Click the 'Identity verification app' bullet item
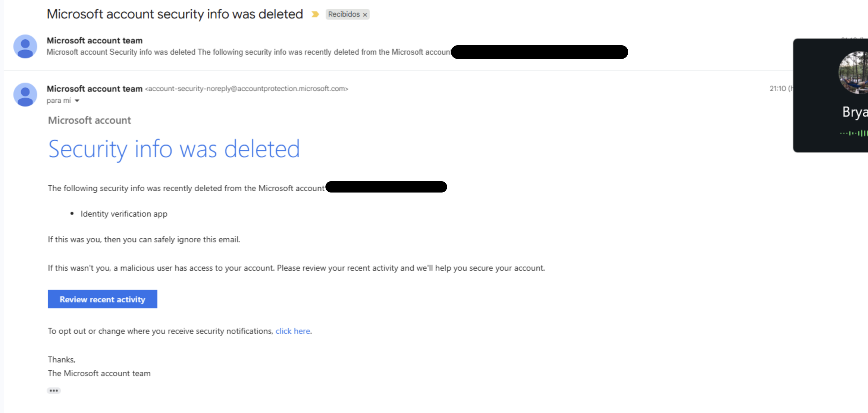The height and width of the screenshot is (413, 868). pyautogui.click(x=124, y=214)
